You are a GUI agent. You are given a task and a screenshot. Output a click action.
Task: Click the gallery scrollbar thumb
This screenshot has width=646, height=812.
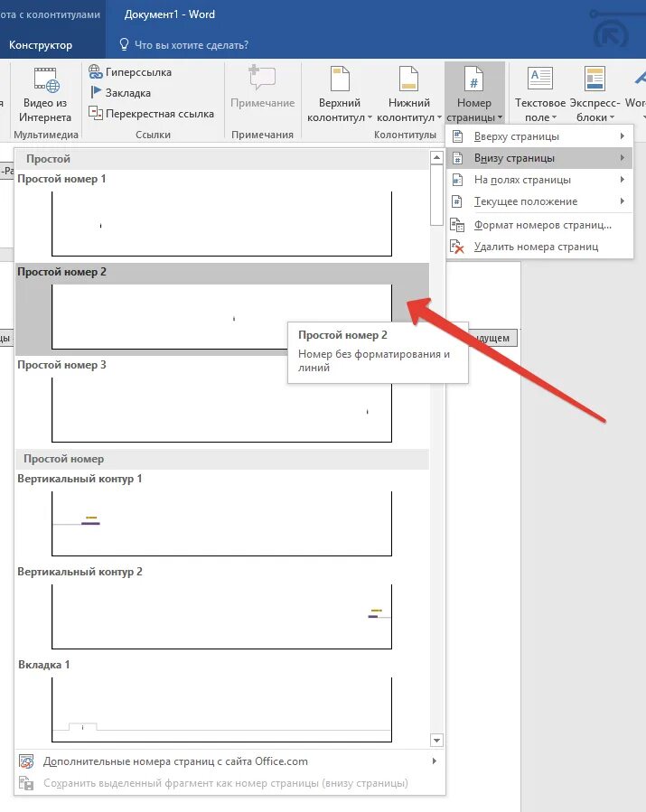[436, 195]
